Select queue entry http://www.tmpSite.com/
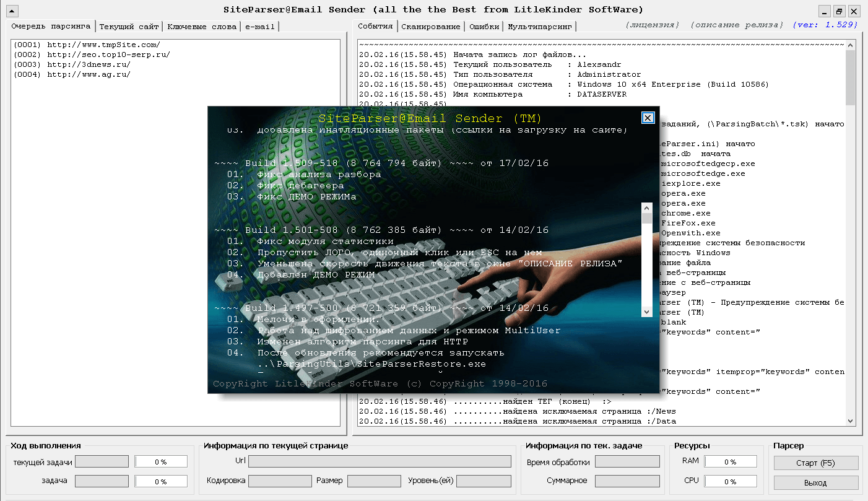This screenshot has width=868, height=501. 87,45
